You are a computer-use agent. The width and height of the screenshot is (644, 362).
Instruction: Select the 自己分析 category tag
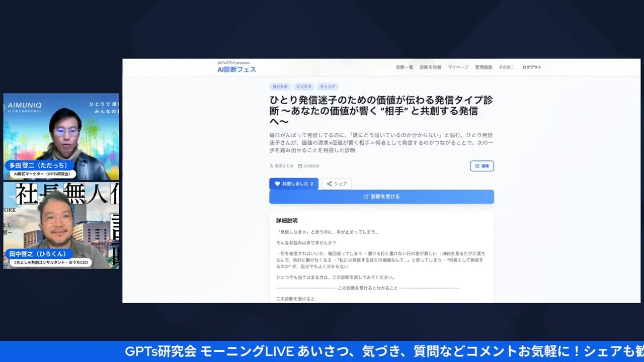pos(280,86)
